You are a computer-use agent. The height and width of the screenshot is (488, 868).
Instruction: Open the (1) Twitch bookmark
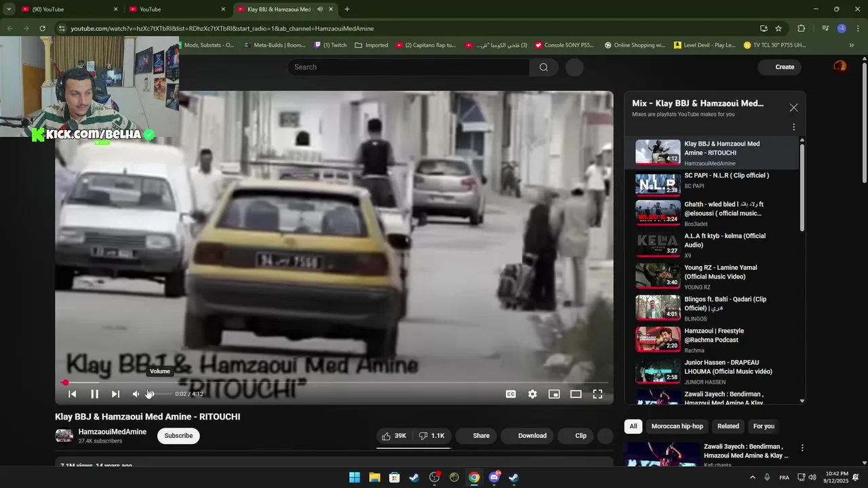point(330,45)
